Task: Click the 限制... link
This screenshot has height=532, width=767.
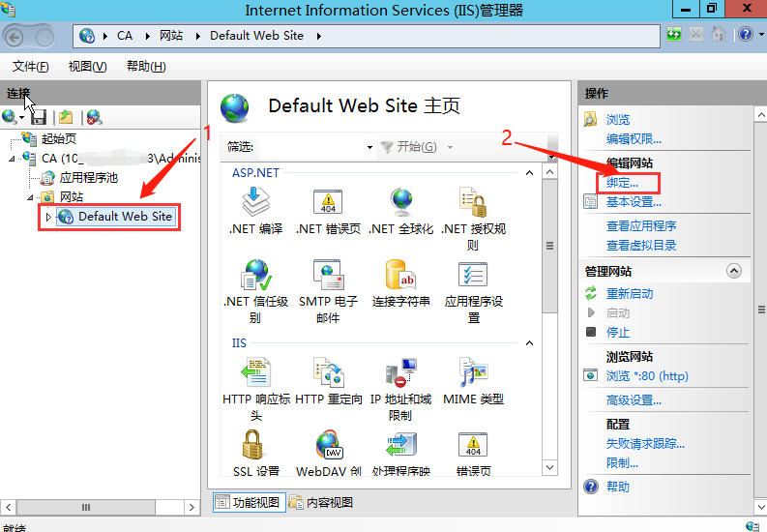Action: tap(622, 463)
